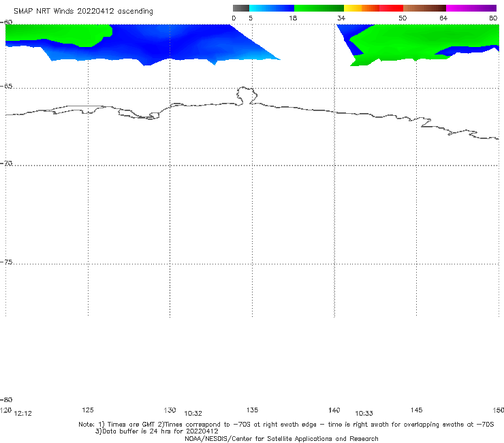Click the longitude label '140'
Image resolution: width=504 pixels, height=443 pixels.
(x=334, y=410)
